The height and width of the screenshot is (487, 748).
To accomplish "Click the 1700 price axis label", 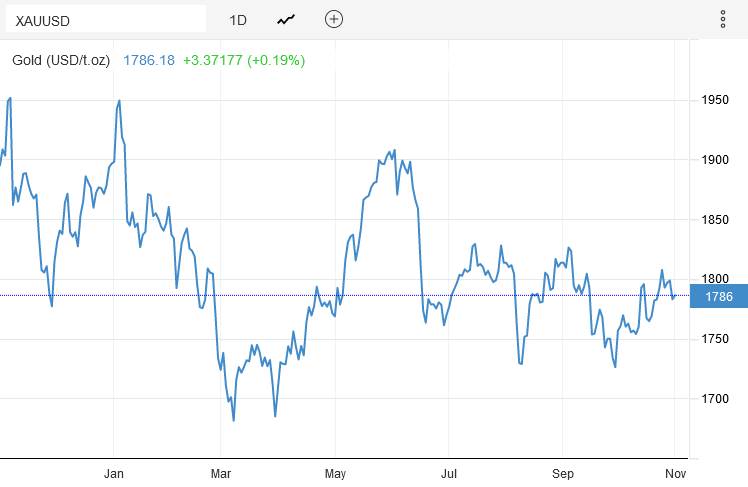I will click(715, 398).
